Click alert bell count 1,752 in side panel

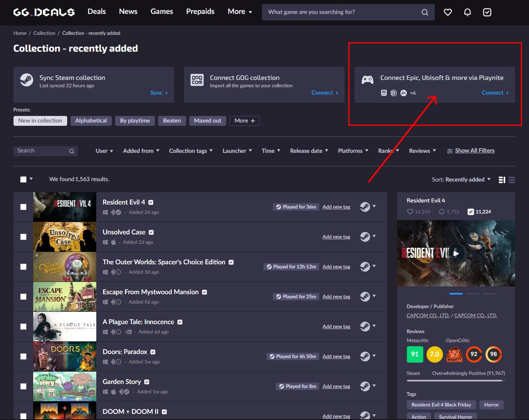click(449, 212)
